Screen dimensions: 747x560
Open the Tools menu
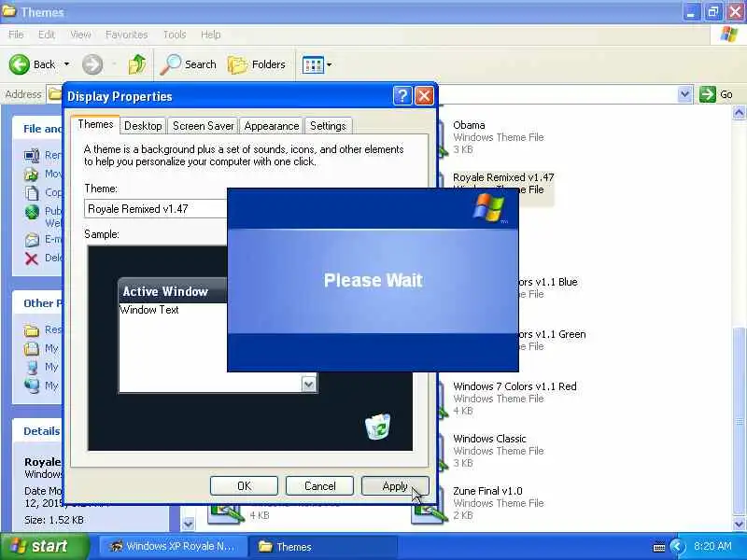coord(175,35)
